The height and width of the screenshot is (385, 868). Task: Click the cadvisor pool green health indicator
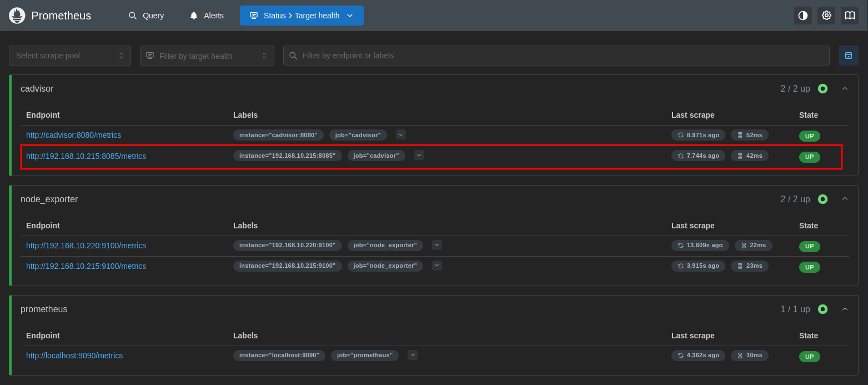[822, 89]
